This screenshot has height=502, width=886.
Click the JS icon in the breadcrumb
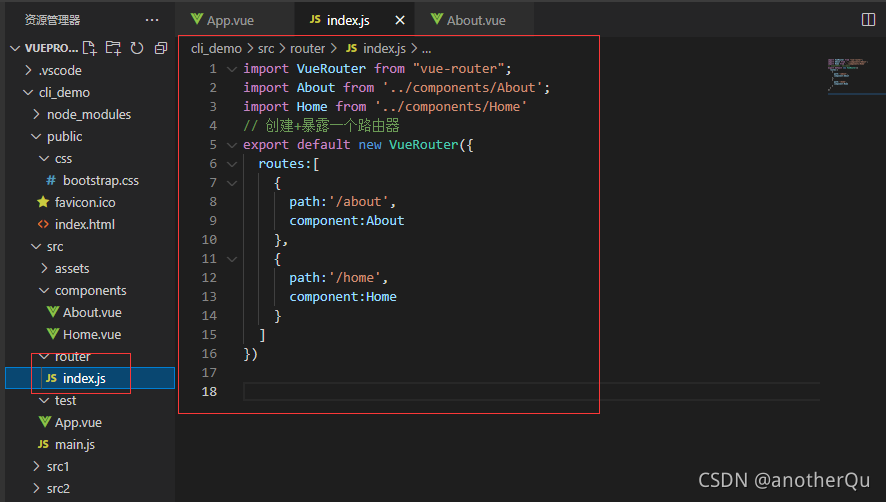(351, 49)
